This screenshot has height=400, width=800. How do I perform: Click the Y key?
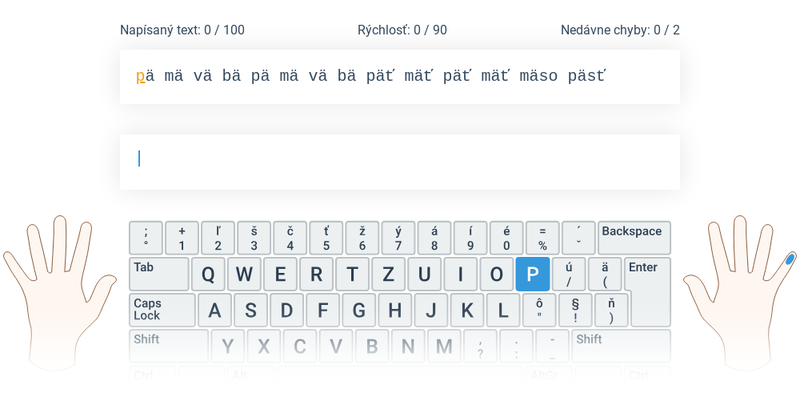pyautogui.click(x=228, y=346)
